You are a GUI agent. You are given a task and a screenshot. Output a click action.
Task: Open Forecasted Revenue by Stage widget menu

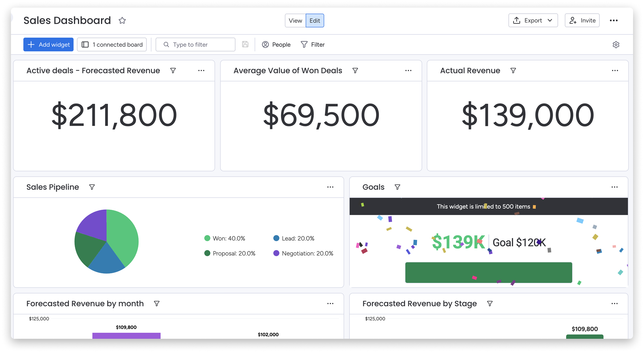(614, 304)
